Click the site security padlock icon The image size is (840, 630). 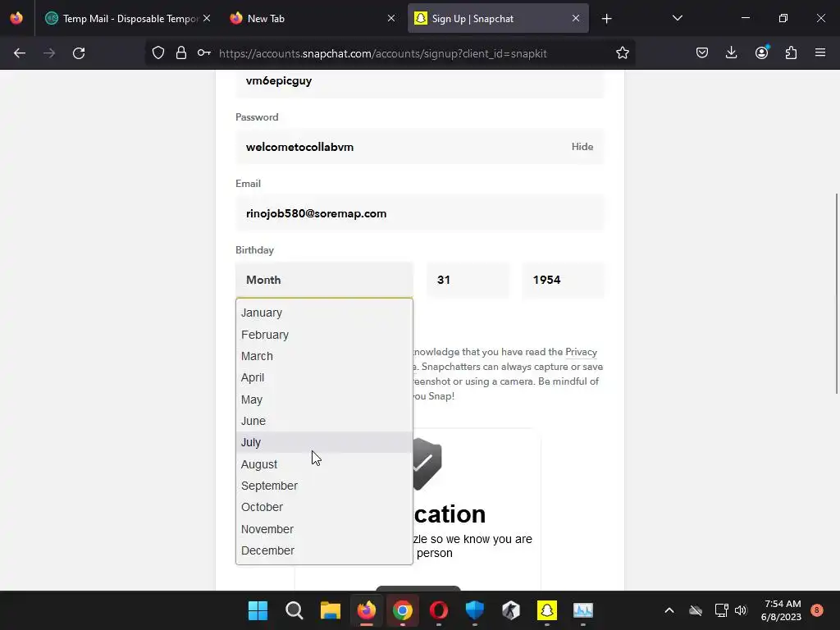[x=181, y=53]
